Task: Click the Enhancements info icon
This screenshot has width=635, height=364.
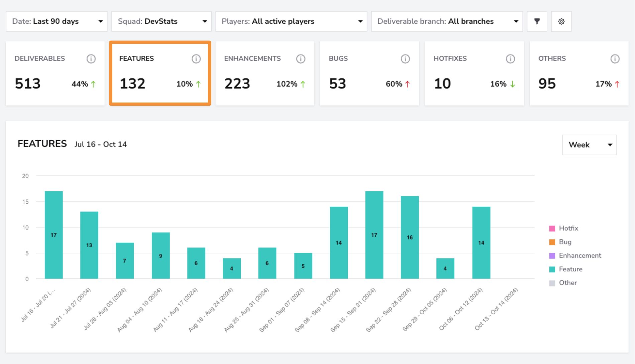Action: [x=301, y=59]
